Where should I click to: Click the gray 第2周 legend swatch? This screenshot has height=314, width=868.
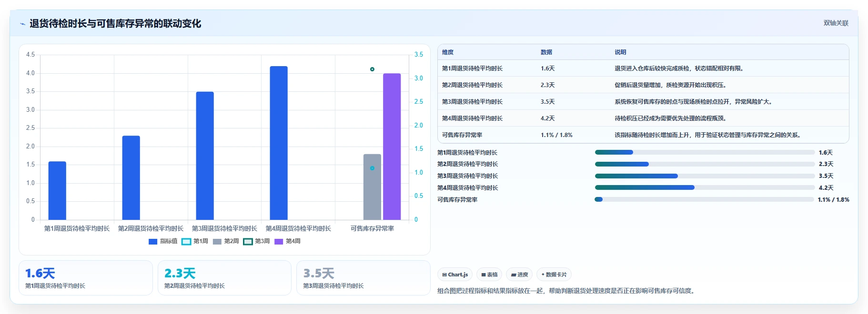click(x=217, y=242)
